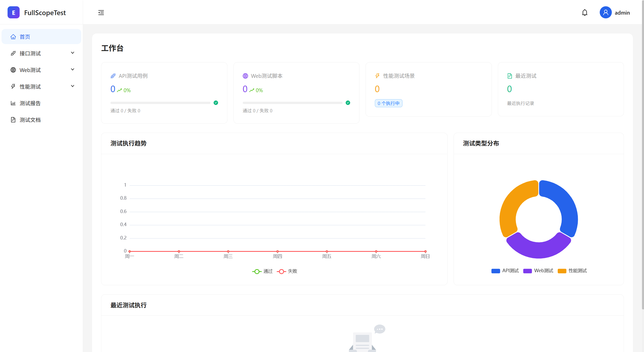Open the notification bell
This screenshot has width=644, height=352.
585,13
